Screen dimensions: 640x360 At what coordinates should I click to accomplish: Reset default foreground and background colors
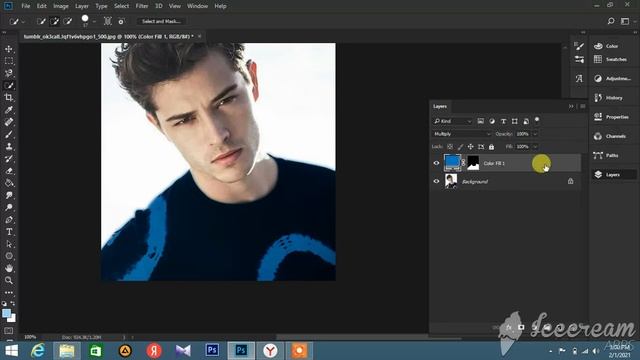tap(4, 304)
